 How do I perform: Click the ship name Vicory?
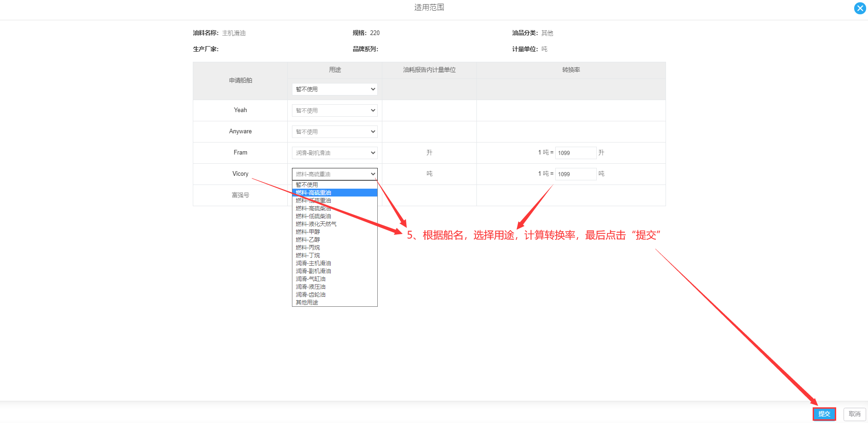[x=240, y=173]
